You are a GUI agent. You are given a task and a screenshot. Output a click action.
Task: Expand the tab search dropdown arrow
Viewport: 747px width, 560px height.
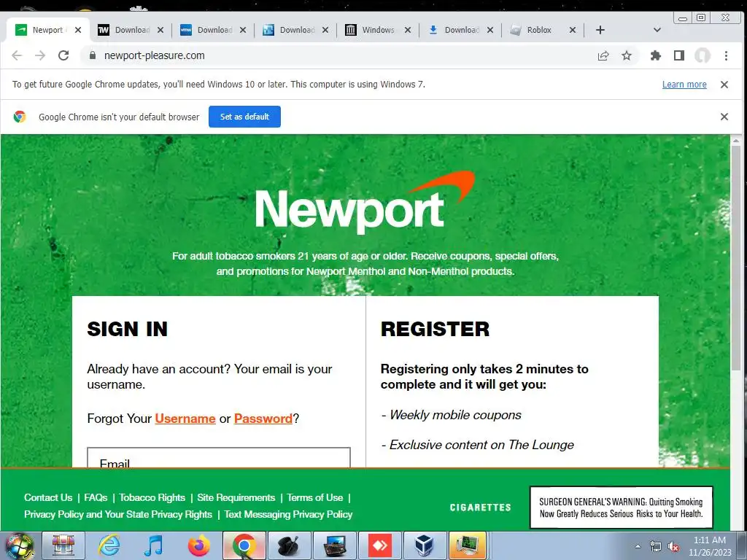point(657,30)
